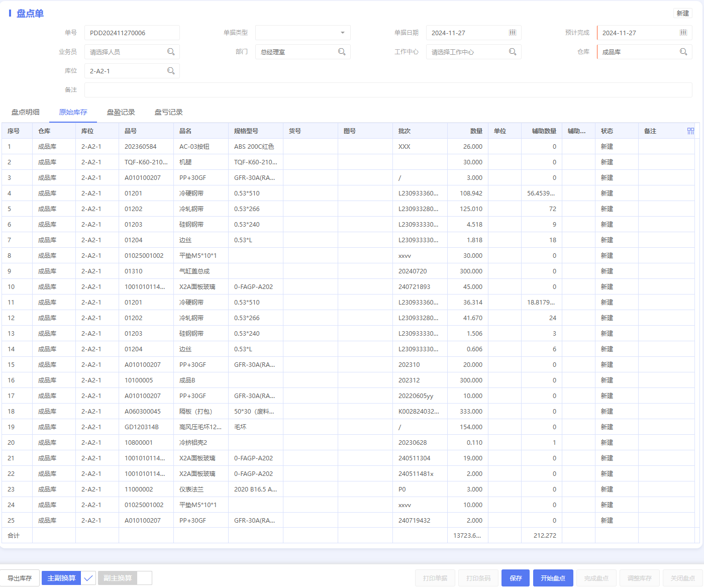Click the 开始盘点 button
The height and width of the screenshot is (588, 704).
(x=553, y=578)
